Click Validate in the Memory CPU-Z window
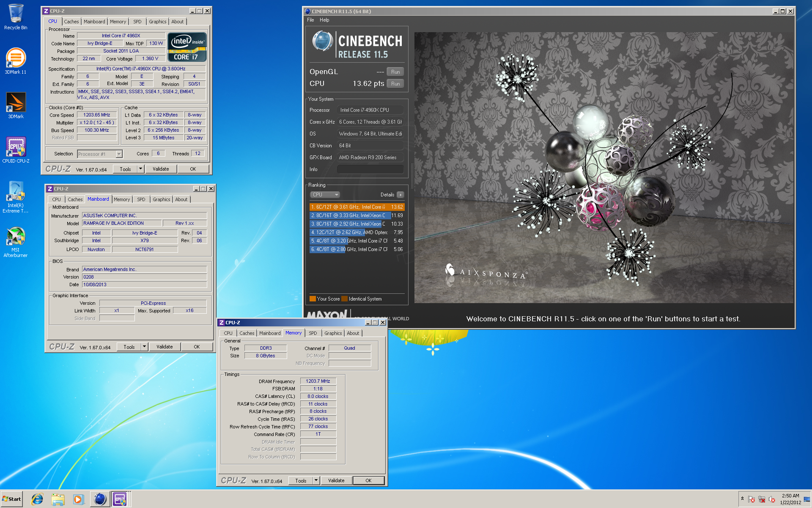Screen dimensions: 812x508 pos(336,480)
